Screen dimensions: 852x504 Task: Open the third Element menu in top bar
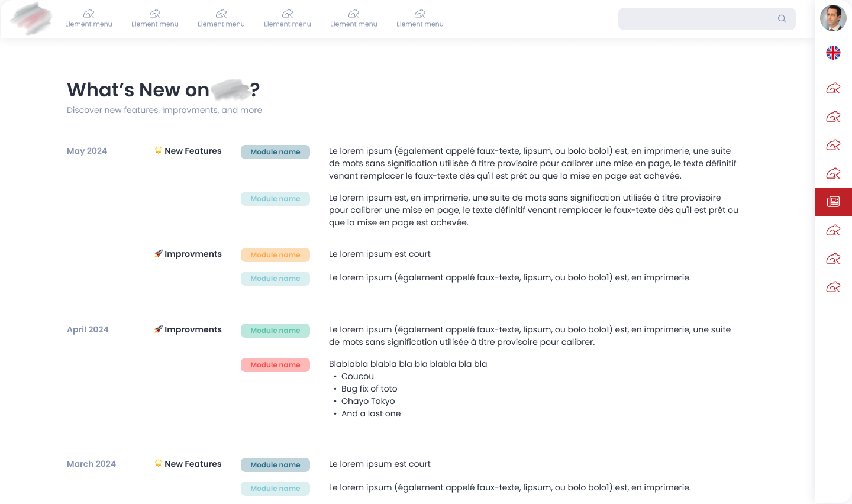click(221, 18)
